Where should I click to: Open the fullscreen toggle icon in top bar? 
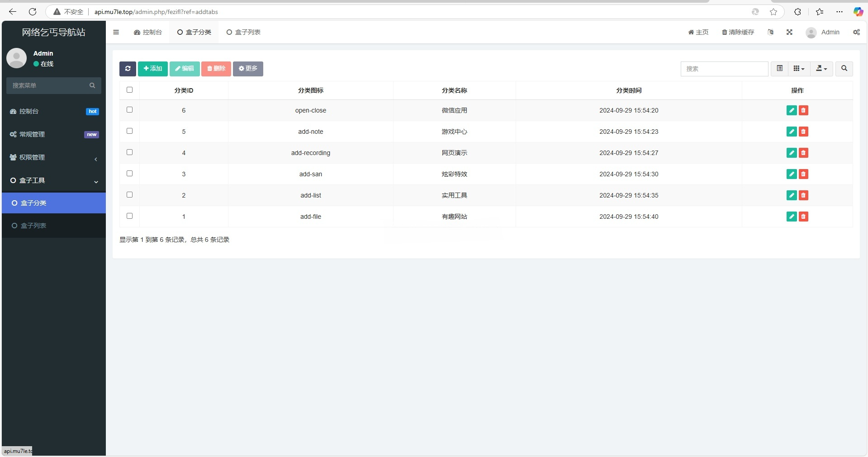[789, 32]
